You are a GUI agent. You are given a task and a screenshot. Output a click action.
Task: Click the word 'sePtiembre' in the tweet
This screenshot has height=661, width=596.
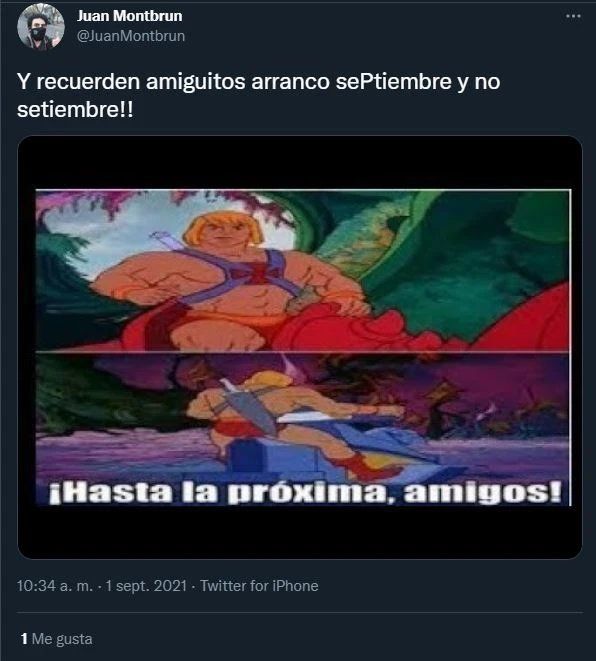[x=394, y=82]
